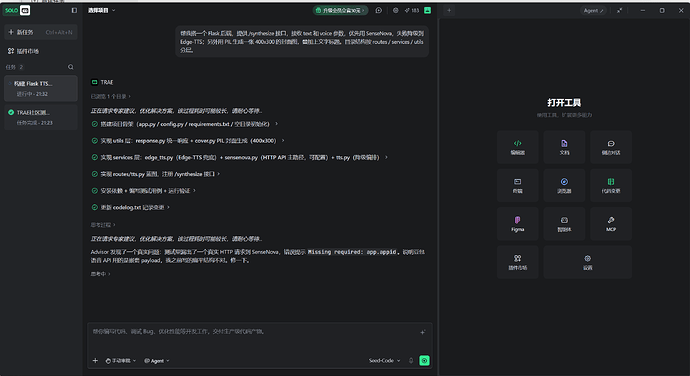Click the upgrade membership promo button
Screen dimensions: 690x376
click(x=341, y=10)
